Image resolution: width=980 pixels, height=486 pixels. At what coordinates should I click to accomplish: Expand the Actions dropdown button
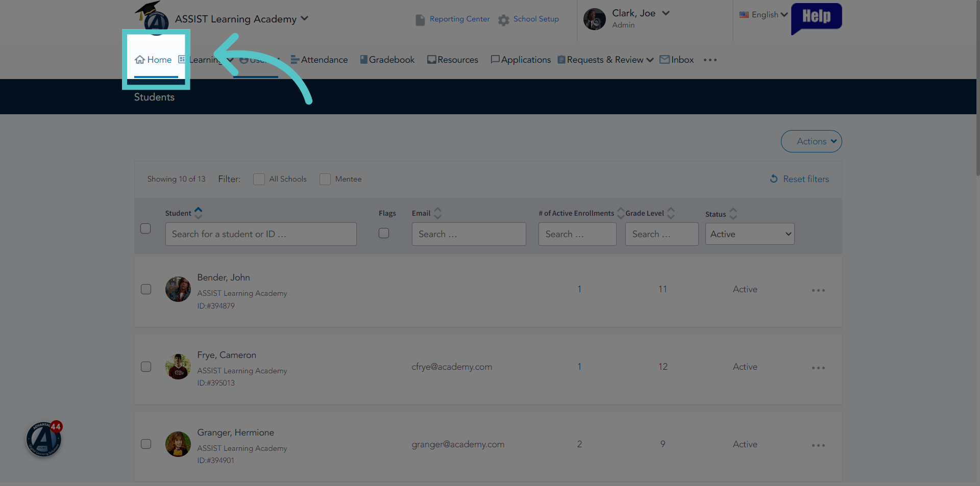pyautogui.click(x=812, y=141)
